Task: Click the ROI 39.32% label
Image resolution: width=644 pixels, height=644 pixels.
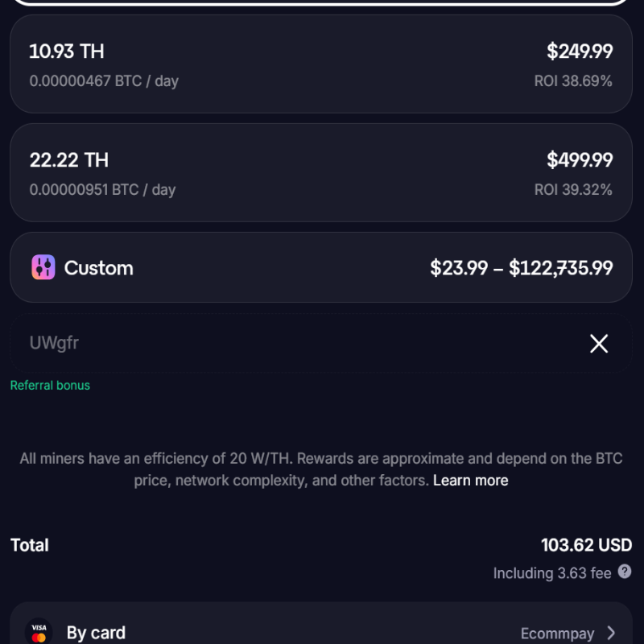Action: [x=573, y=190]
